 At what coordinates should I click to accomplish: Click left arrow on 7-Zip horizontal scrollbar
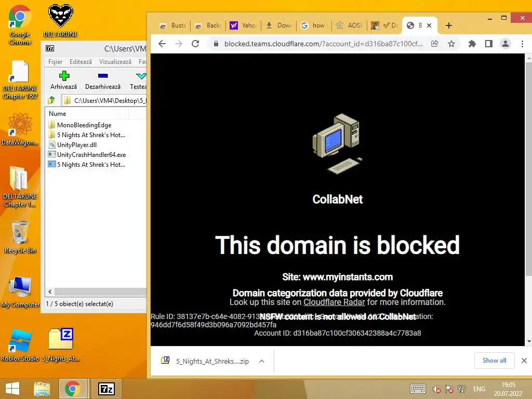[x=50, y=291]
